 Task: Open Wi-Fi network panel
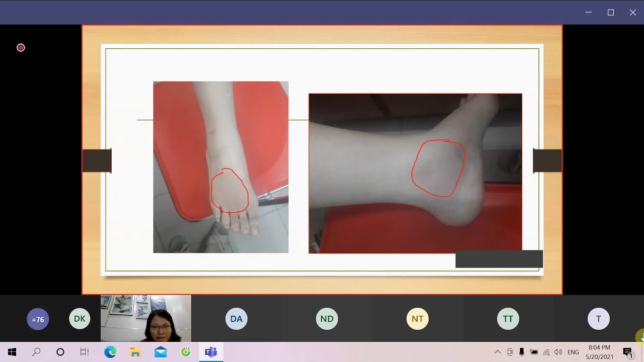546,352
